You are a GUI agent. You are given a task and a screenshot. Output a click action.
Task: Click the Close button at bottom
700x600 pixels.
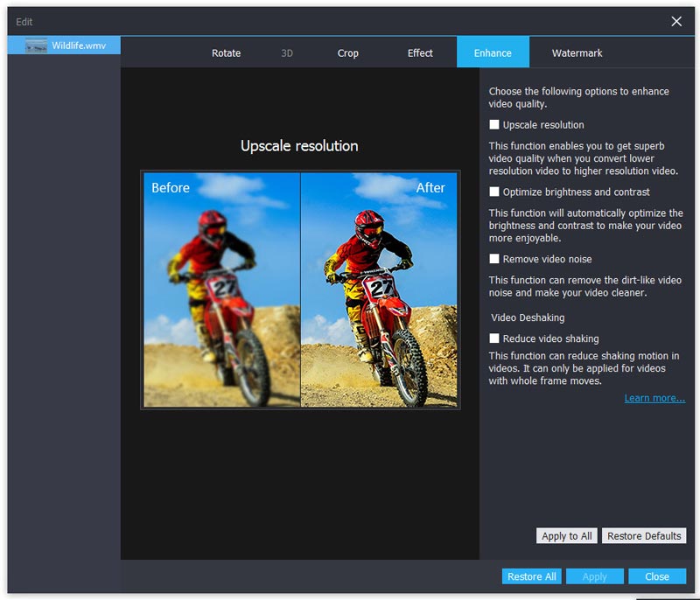click(x=656, y=576)
